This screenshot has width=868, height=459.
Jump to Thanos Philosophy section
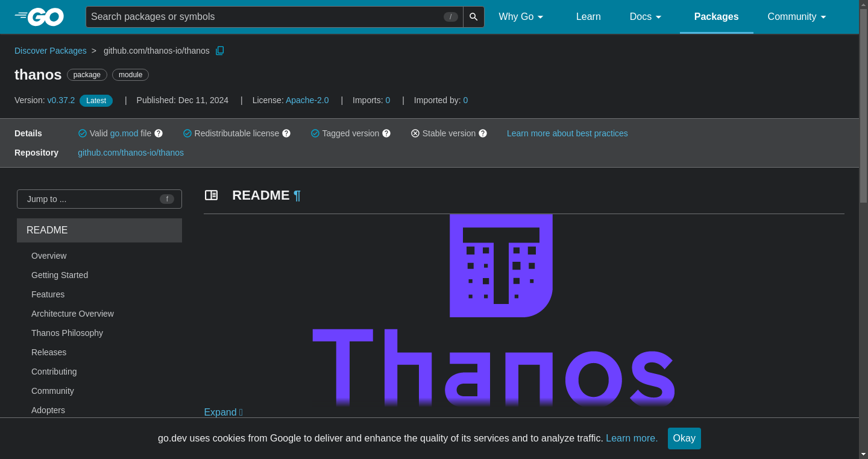coord(67,333)
